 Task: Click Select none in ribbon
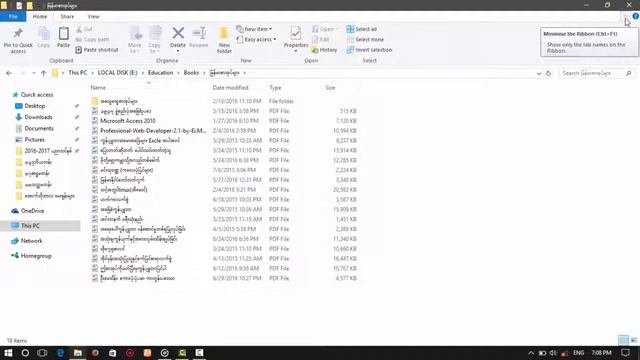[x=365, y=40]
